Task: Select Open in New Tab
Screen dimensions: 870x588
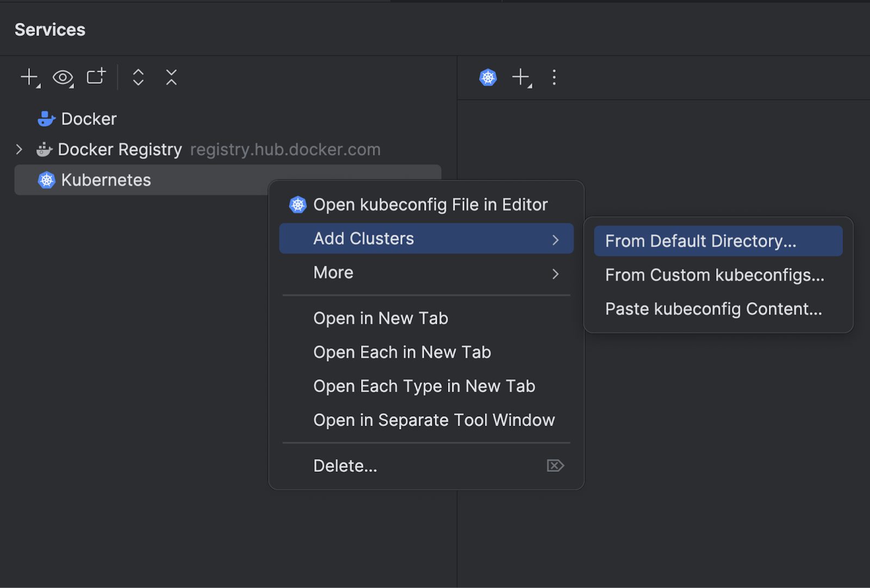Action: (426, 318)
